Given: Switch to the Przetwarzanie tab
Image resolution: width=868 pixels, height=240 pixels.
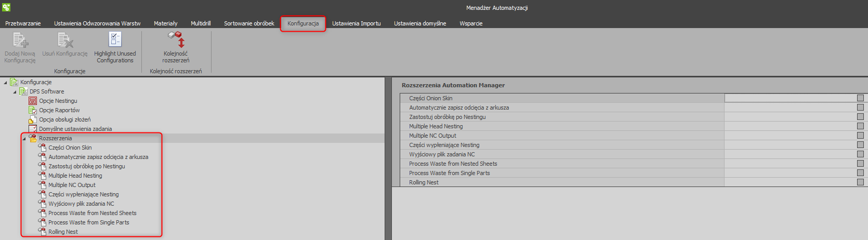Looking at the screenshot, I should [23, 23].
